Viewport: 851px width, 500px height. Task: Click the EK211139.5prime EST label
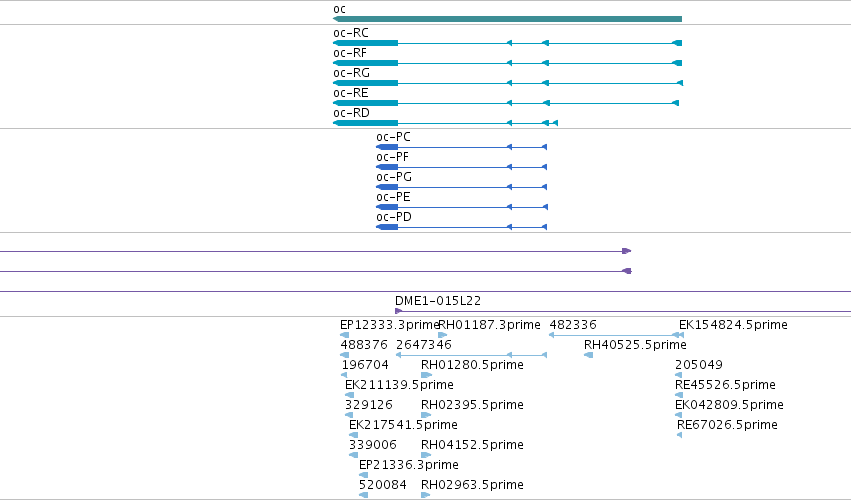(399, 385)
